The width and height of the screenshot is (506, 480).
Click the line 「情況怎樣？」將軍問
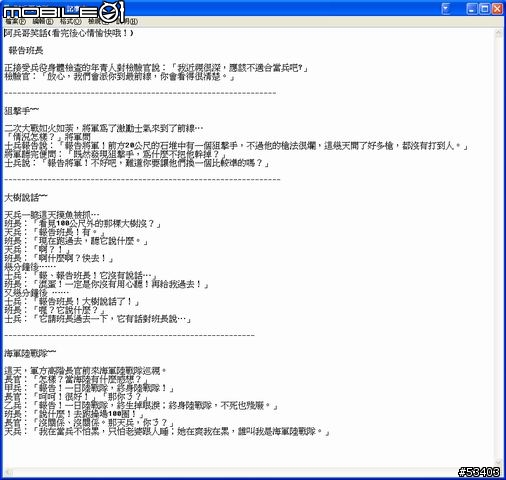(47, 137)
